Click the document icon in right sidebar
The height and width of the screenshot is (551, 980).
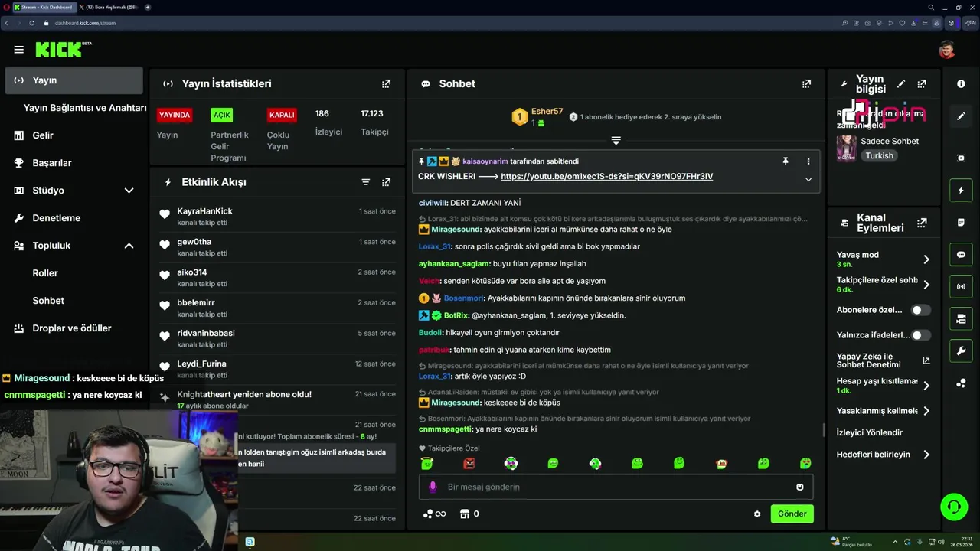pyautogui.click(x=961, y=222)
